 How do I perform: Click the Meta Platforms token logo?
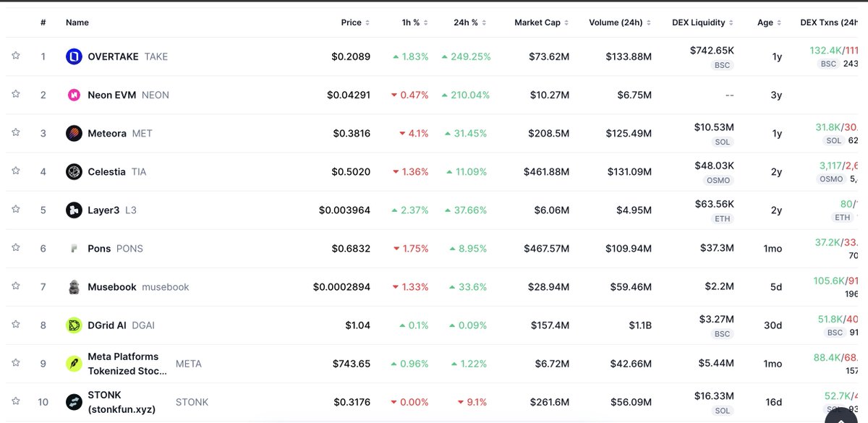tap(74, 364)
